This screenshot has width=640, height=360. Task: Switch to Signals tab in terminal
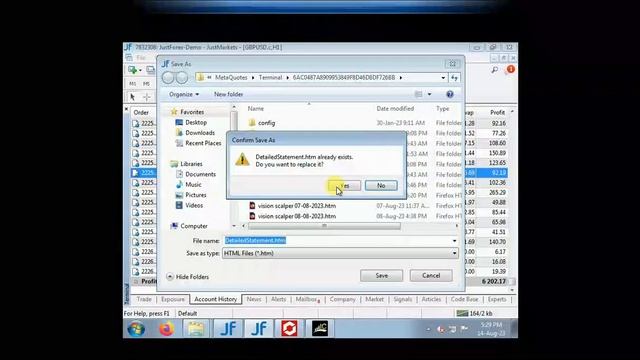pyautogui.click(x=402, y=299)
